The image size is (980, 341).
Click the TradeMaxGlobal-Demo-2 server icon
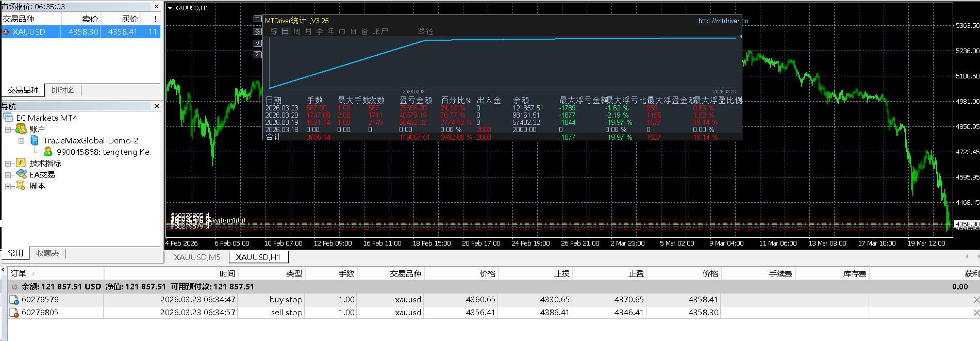tap(35, 140)
